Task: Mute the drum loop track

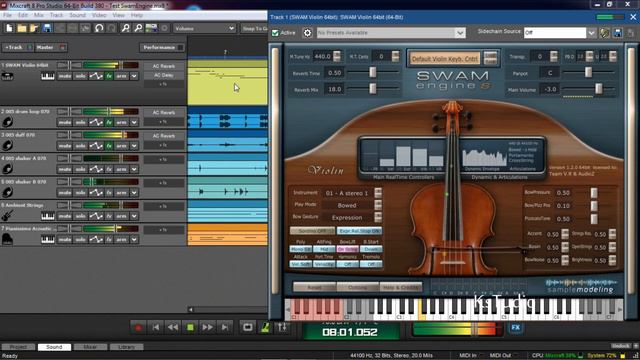Action: click(x=64, y=122)
